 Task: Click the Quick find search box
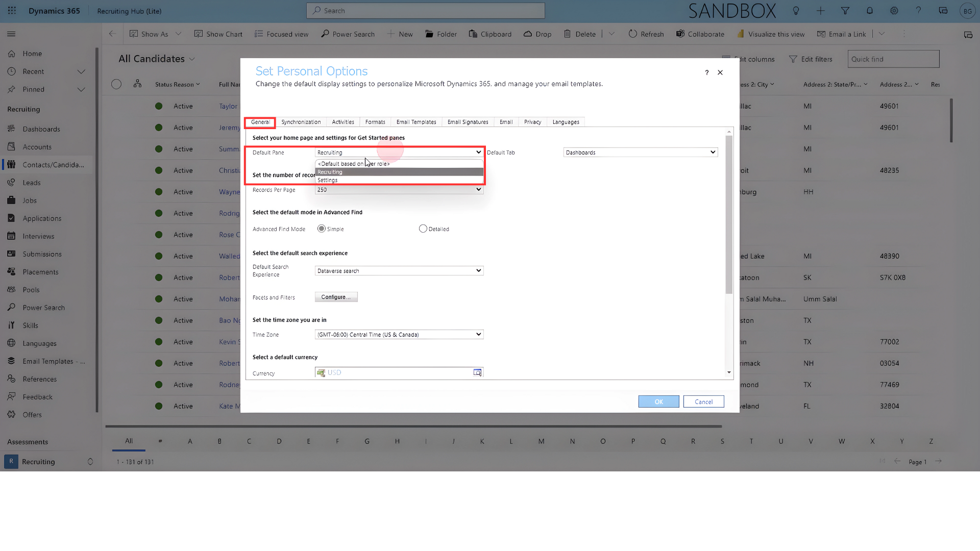(x=893, y=59)
